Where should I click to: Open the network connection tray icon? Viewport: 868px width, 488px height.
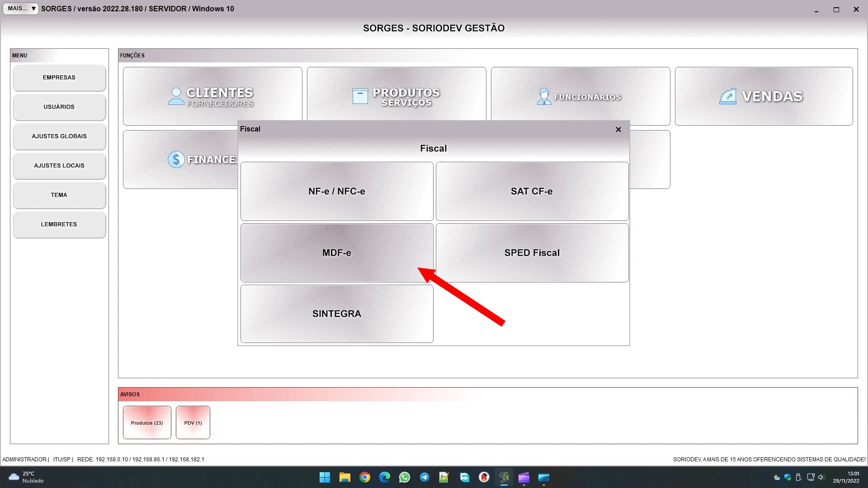pos(811,478)
